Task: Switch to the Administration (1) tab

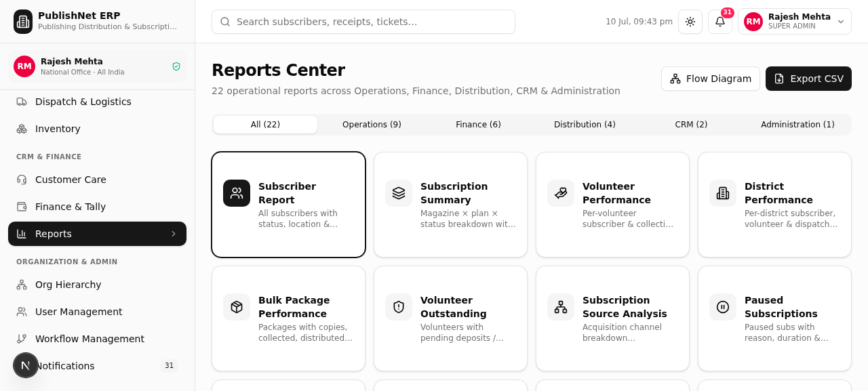Action: tap(797, 125)
